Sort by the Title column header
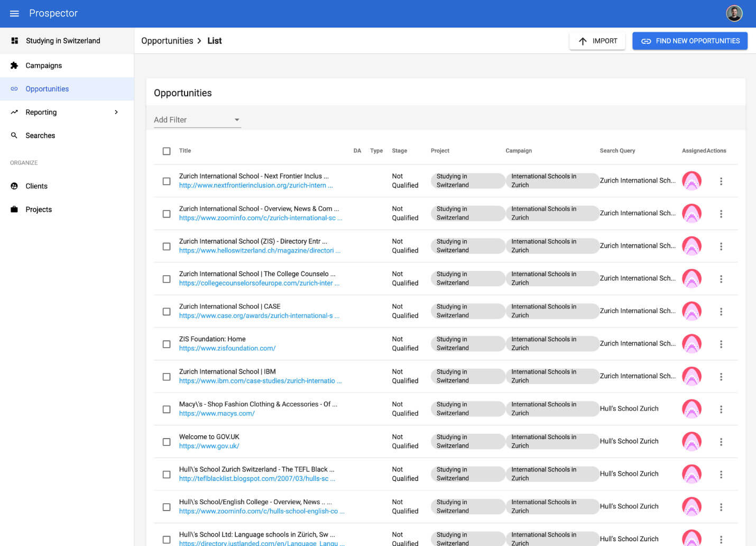Viewport: 756px width, 546px height. coord(185,151)
